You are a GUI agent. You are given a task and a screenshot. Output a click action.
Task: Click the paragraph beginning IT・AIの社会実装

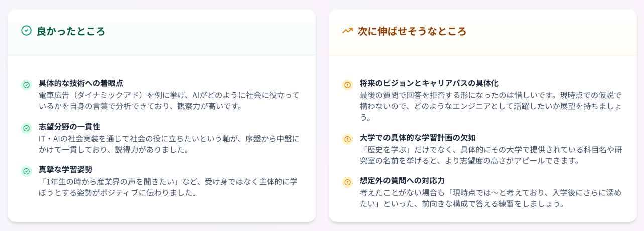[x=169, y=144]
